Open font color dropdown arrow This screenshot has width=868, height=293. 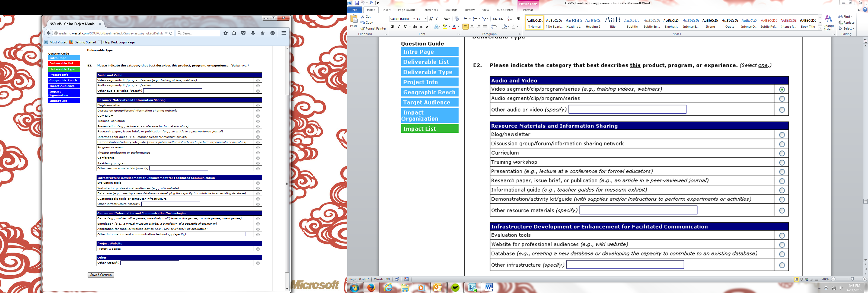coord(458,27)
